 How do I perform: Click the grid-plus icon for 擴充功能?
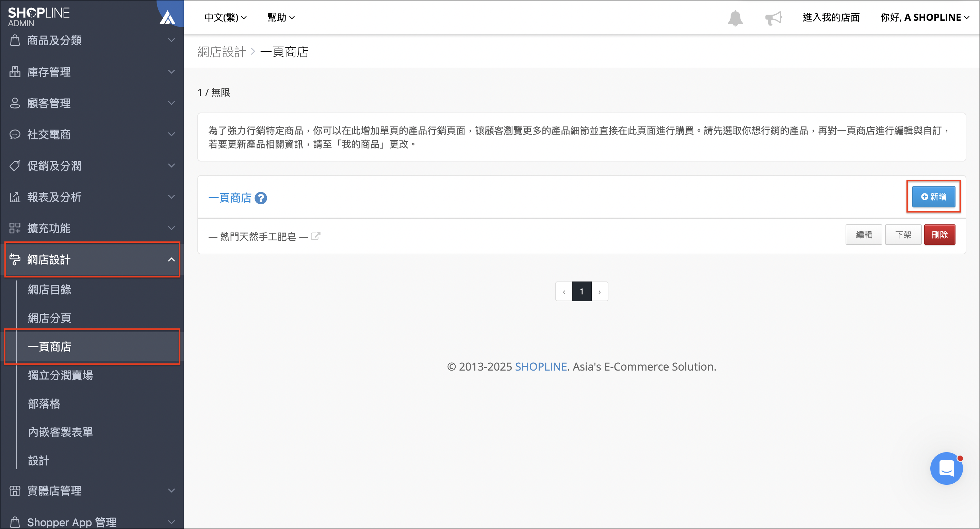tap(15, 228)
